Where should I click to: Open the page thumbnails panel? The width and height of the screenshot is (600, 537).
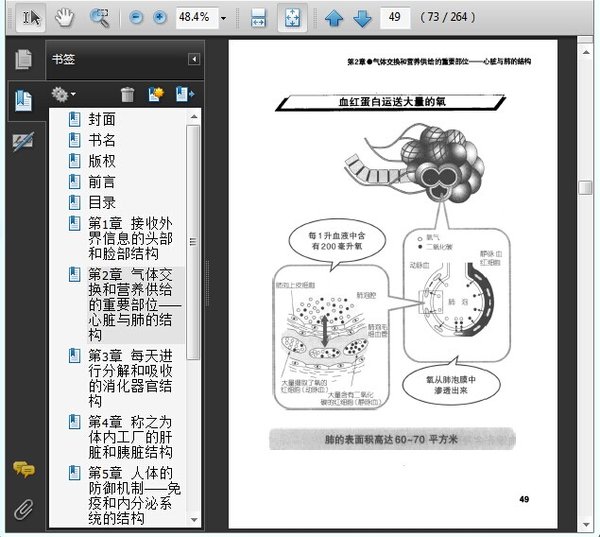23,60
